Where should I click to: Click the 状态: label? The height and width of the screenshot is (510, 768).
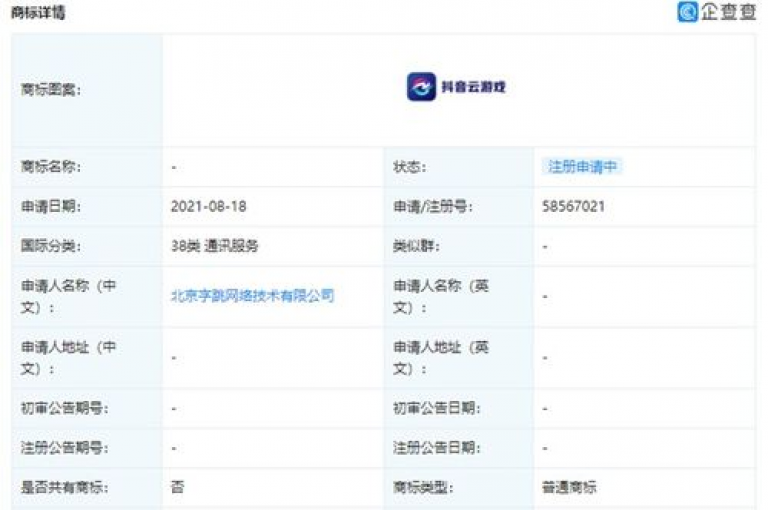pyautogui.click(x=409, y=167)
